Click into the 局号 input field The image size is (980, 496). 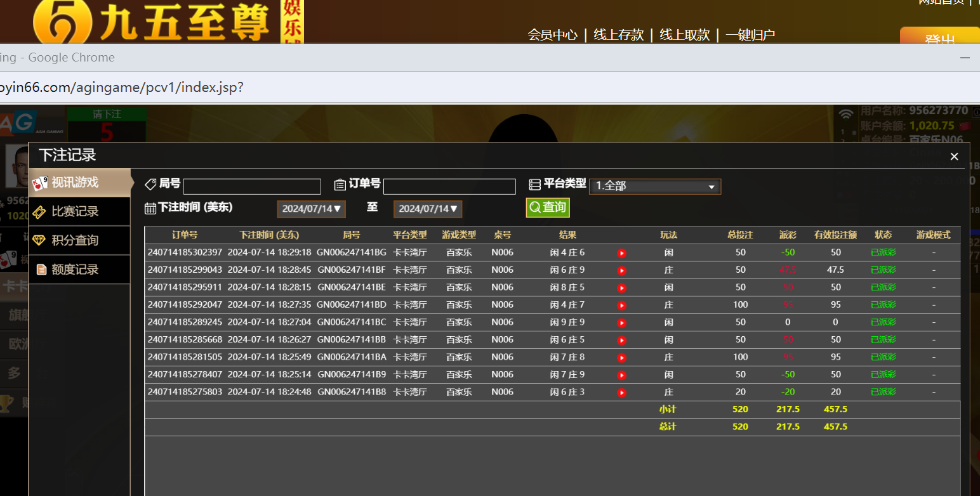[252, 186]
